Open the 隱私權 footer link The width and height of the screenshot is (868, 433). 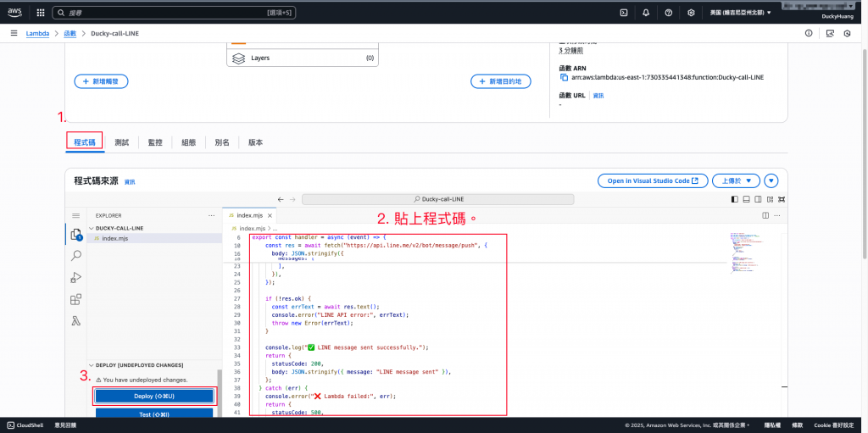click(x=772, y=425)
